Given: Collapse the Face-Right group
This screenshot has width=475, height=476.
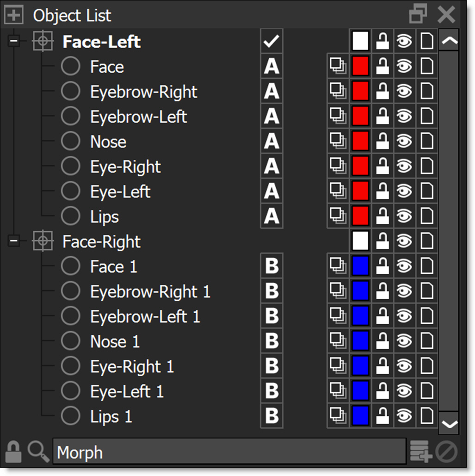Looking at the screenshot, I should click(14, 241).
